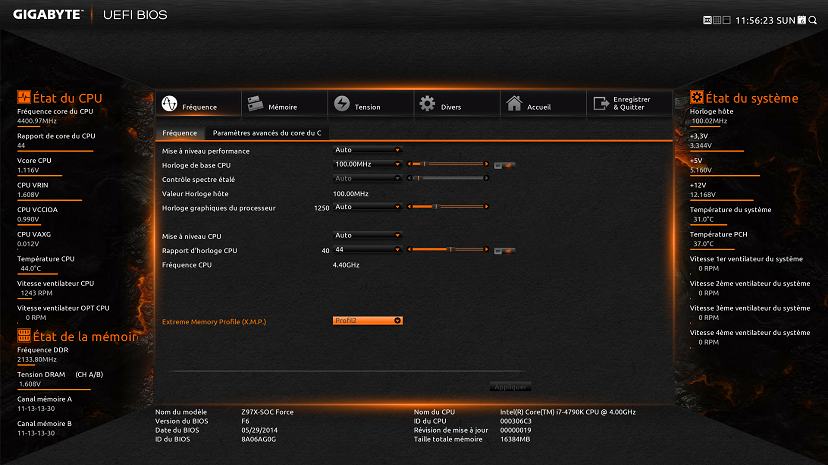
Task: Open Contrôle spectre étalé dropdown
Action: pos(368,178)
